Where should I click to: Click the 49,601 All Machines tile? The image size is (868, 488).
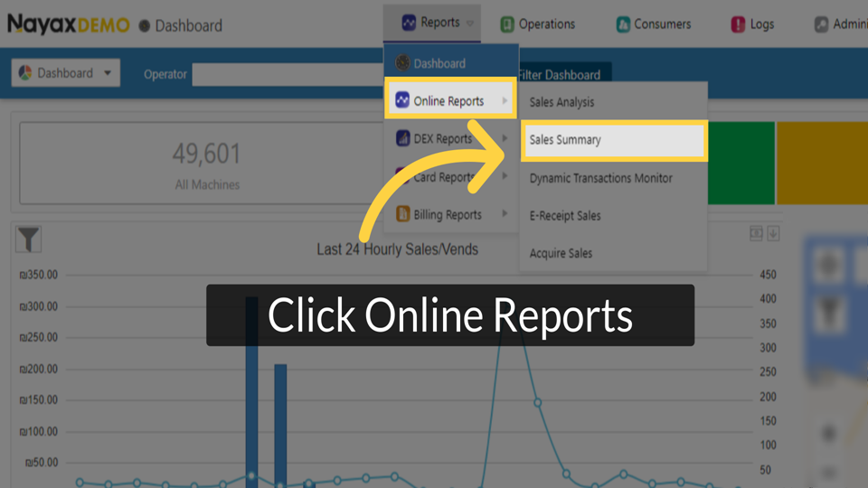coord(202,164)
